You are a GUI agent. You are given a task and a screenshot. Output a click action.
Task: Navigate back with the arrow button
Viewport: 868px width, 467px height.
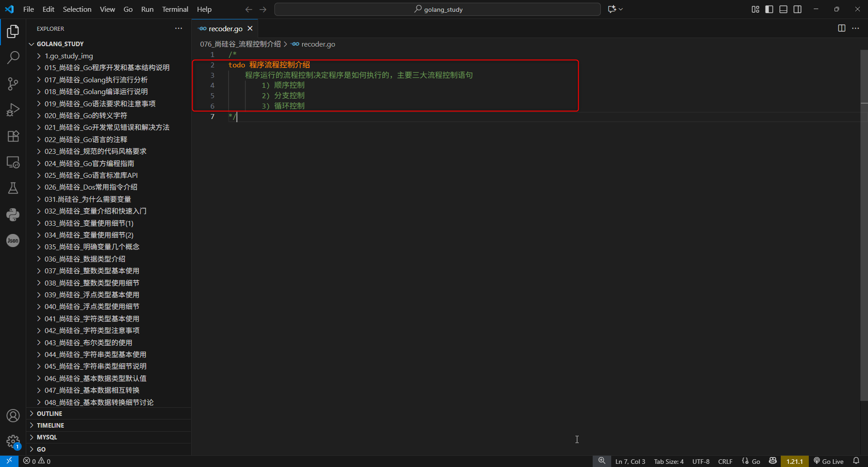[x=249, y=9]
